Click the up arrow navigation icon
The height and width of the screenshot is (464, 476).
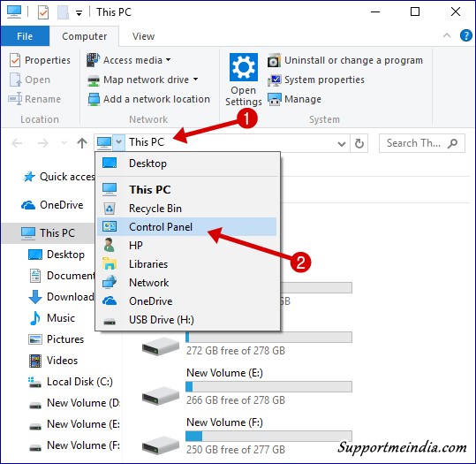click(x=82, y=143)
